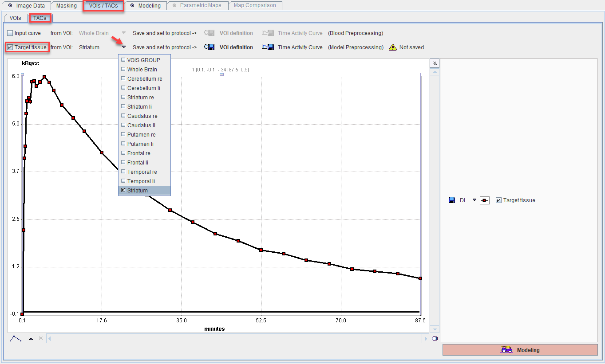
Task: Click small up-arrow next to curve icon
Action: coord(31,339)
